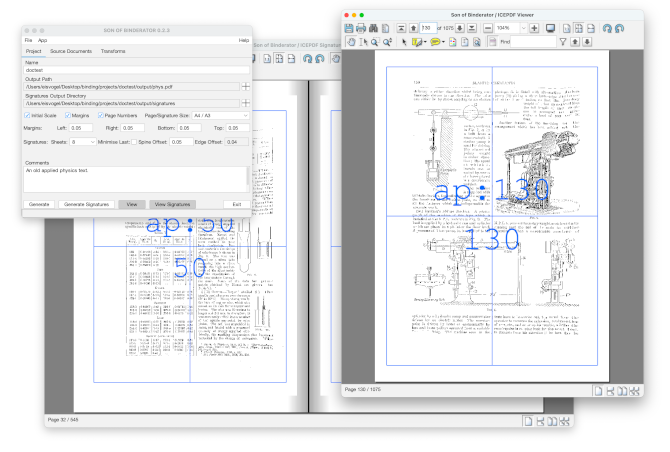Toggle the Page Numbers checkbox

pyautogui.click(x=100, y=115)
